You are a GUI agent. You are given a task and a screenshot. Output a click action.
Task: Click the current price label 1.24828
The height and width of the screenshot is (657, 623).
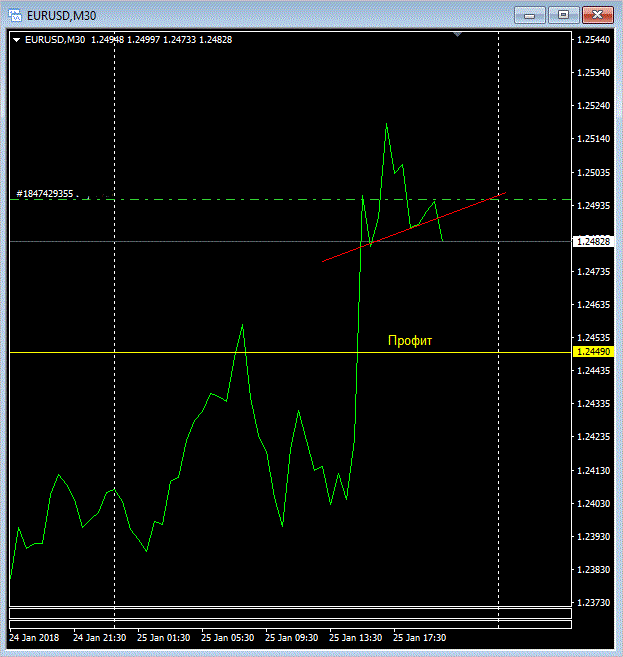593,242
